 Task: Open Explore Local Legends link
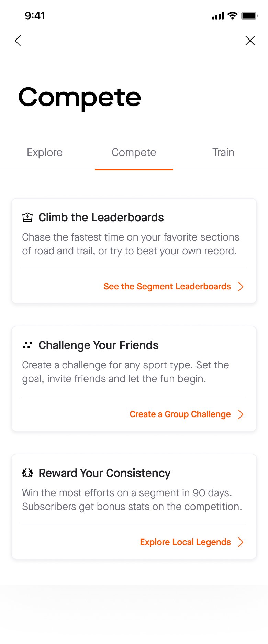tap(186, 542)
